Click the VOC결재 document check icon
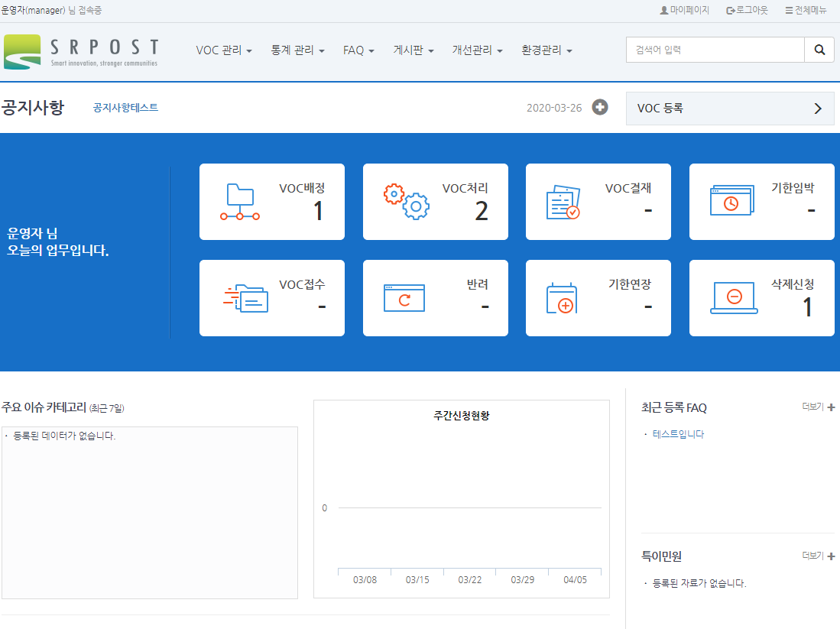The height and width of the screenshot is (629, 840). tap(563, 202)
